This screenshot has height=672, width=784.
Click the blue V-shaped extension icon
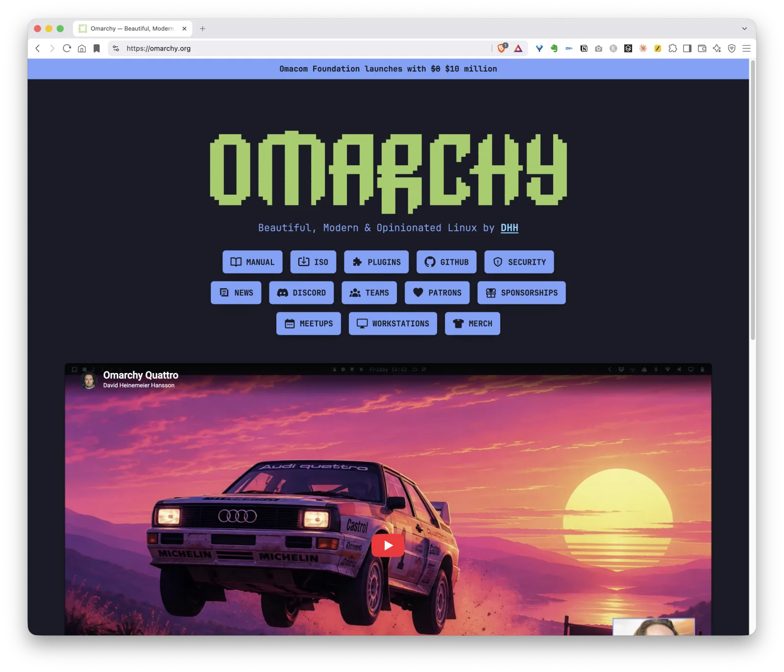539,48
